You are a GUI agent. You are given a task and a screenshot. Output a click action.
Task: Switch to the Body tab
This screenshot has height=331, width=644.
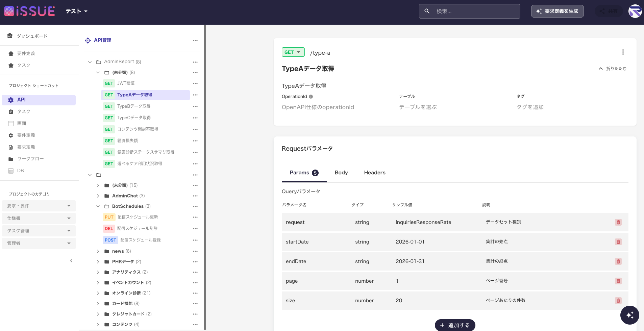341,173
